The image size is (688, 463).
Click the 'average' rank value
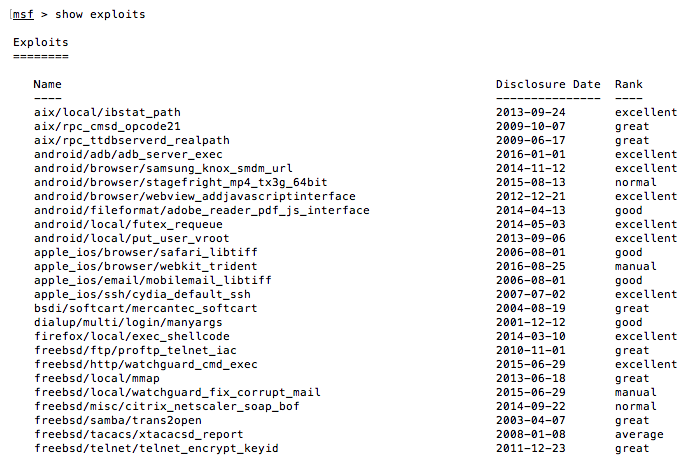point(639,435)
